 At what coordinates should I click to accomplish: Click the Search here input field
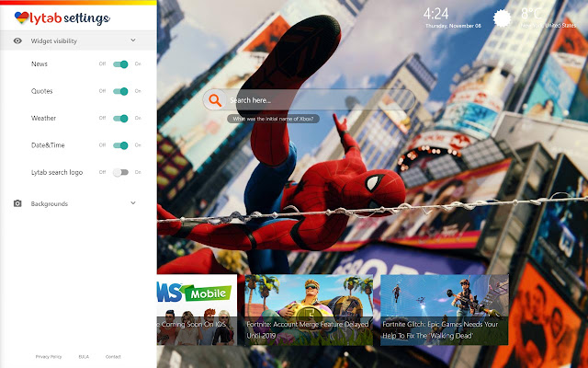tap(309, 100)
